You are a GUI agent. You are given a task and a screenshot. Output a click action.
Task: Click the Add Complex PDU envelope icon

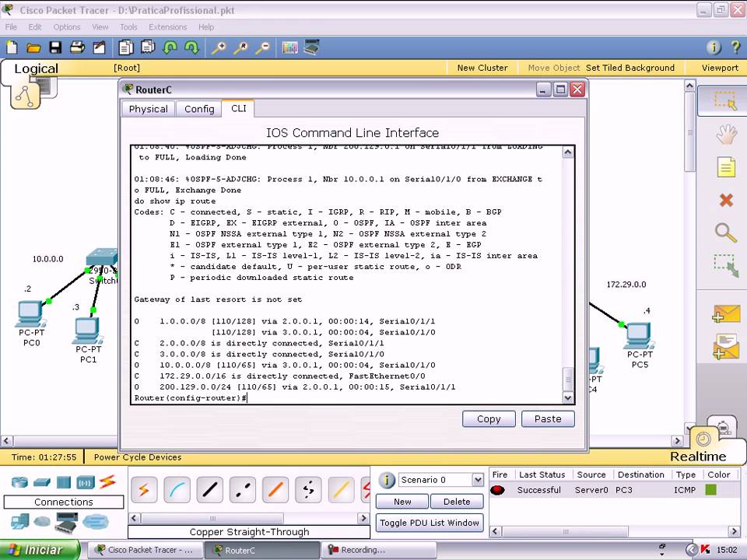pyautogui.click(x=726, y=346)
